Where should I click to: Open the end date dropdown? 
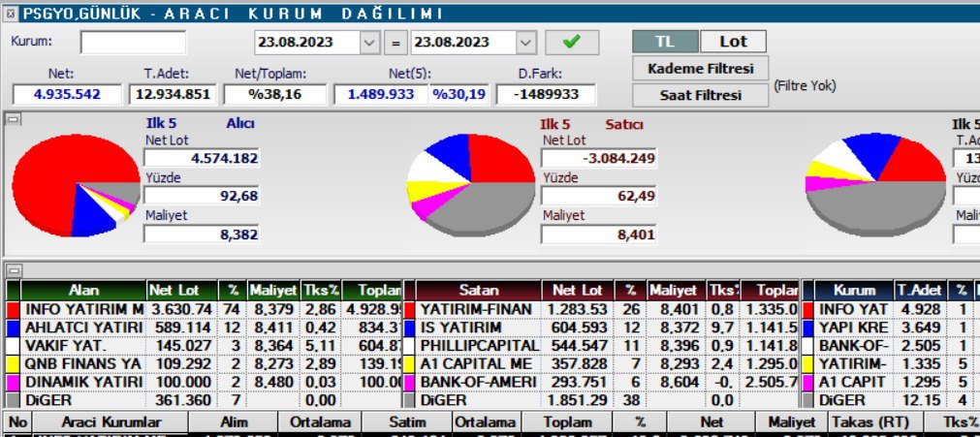tap(525, 43)
